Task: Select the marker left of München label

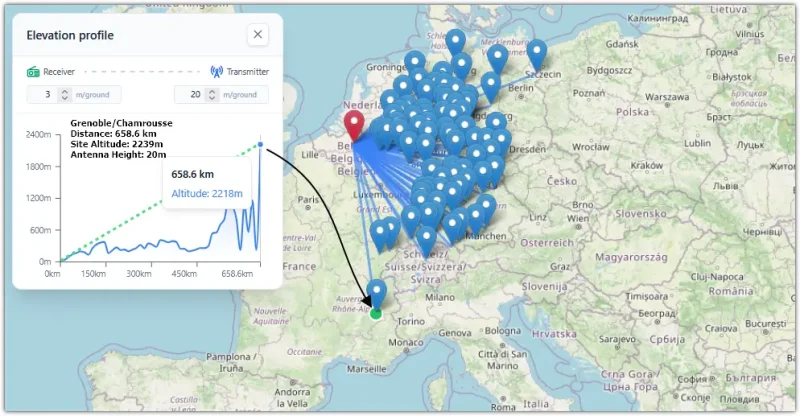Action: pos(453,228)
